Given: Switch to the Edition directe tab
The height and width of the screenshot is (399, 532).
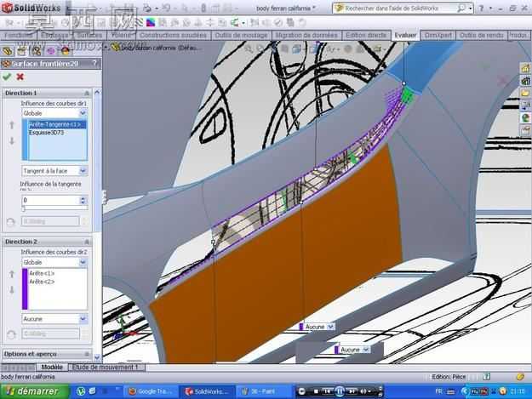Looking at the screenshot, I should click(x=366, y=35).
